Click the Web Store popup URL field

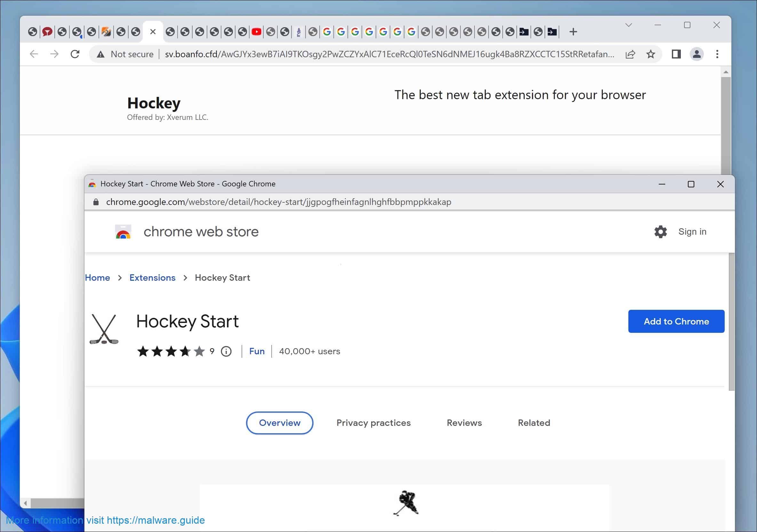279,202
